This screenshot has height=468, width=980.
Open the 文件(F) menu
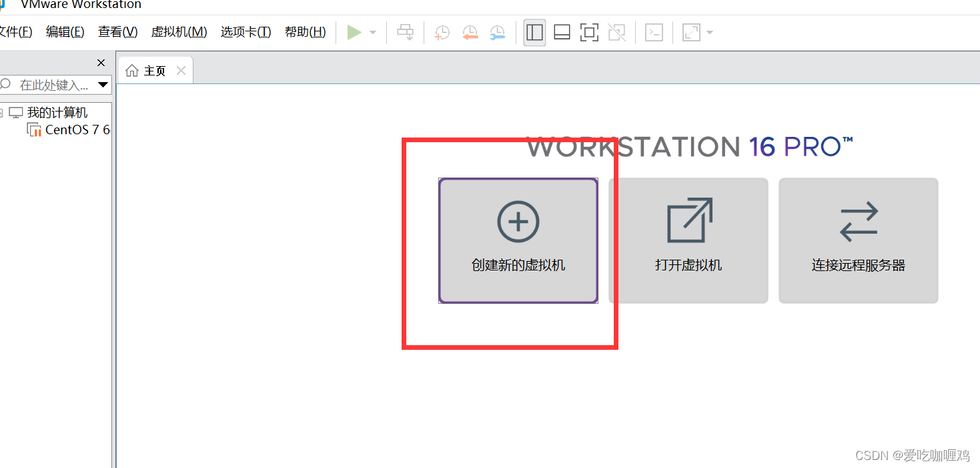(15, 32)
